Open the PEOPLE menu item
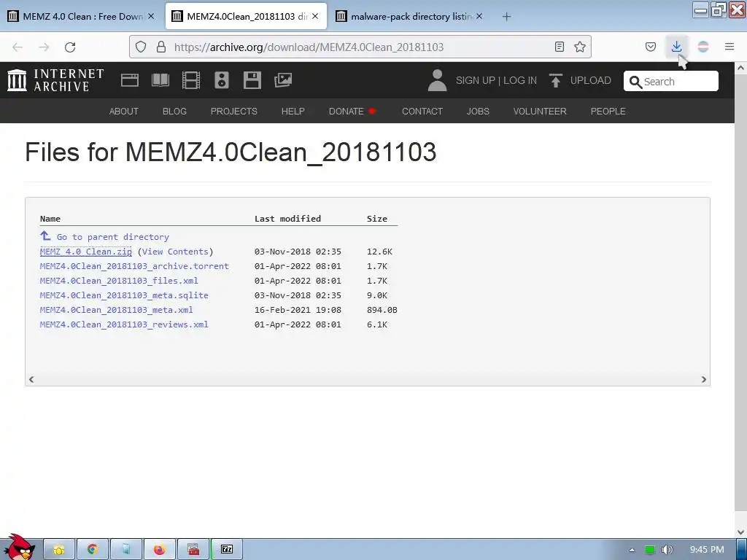 point(608,111)
